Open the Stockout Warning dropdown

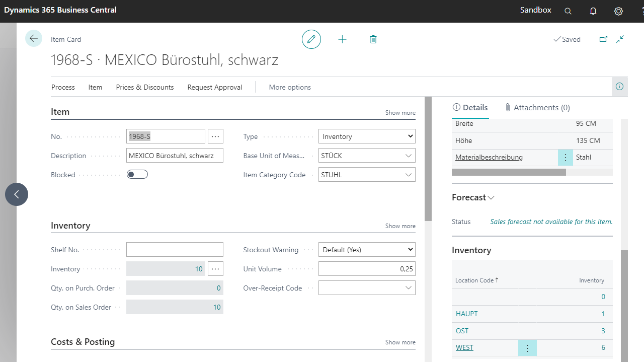click(x=367, y=250)
